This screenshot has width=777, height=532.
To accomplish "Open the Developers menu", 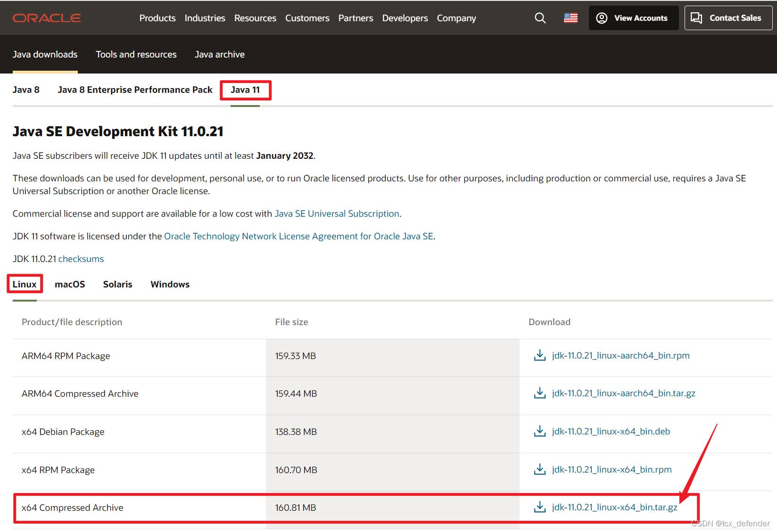I will (x=405, y=18).
